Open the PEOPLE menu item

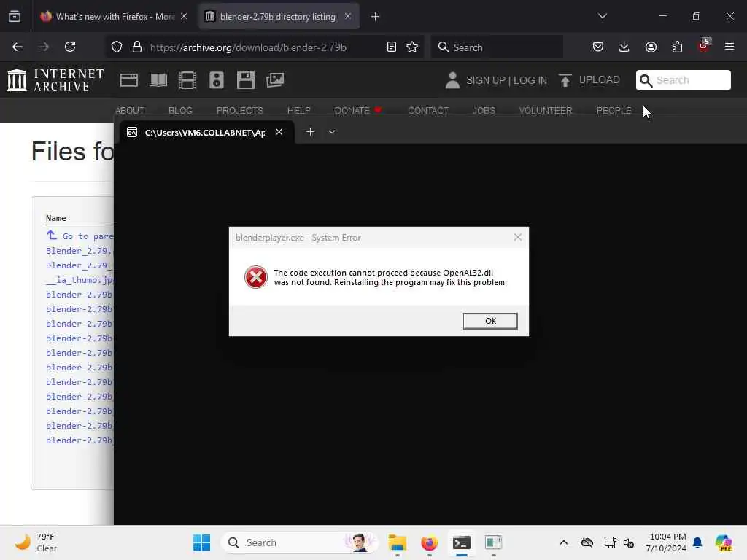(614, 111)
